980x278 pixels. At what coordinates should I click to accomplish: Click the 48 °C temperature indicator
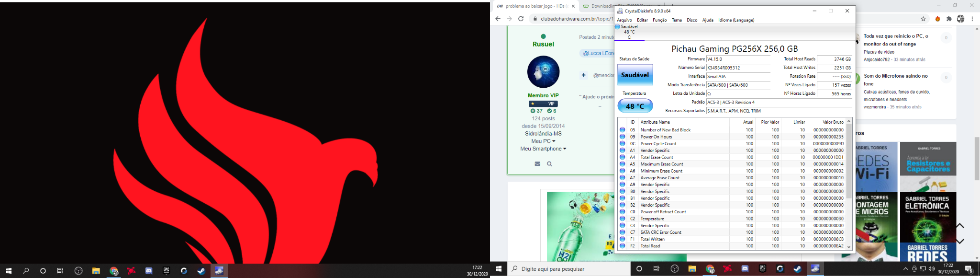[635, 106]
